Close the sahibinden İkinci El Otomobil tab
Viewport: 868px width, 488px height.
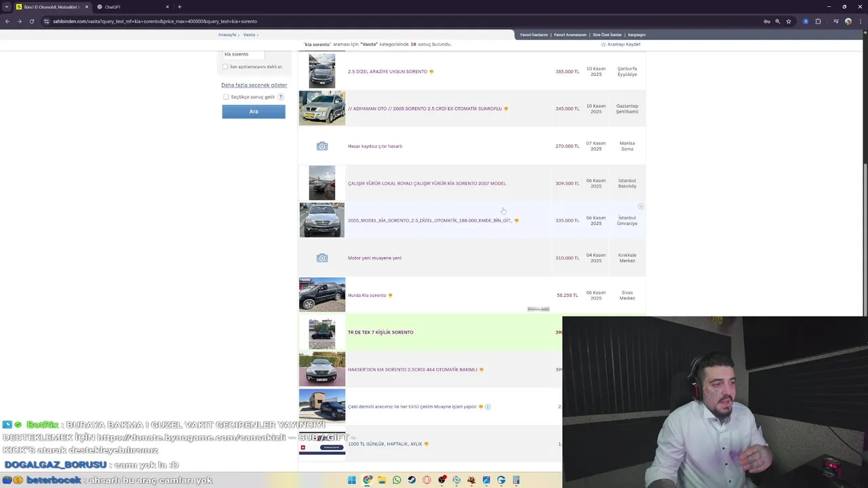[x=87, y=7]
